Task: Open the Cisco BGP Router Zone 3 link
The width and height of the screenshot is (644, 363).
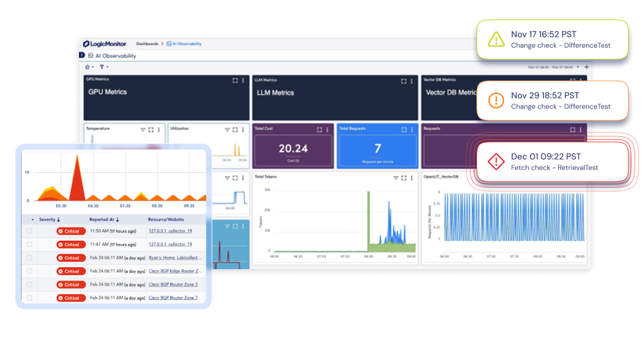Action: 173,285
